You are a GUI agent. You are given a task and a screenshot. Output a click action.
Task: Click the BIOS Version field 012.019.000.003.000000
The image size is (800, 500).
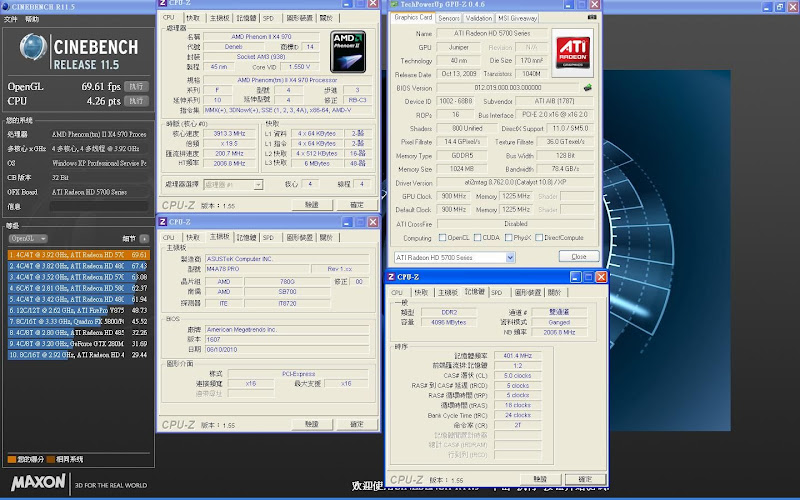point(508,88)
